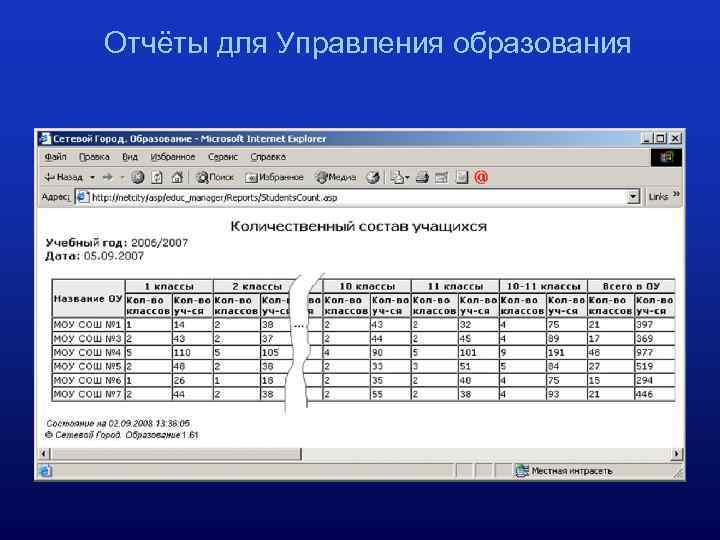720x540 pixels.
Task: Click the red @ Messenger icon
Action: 481,177
